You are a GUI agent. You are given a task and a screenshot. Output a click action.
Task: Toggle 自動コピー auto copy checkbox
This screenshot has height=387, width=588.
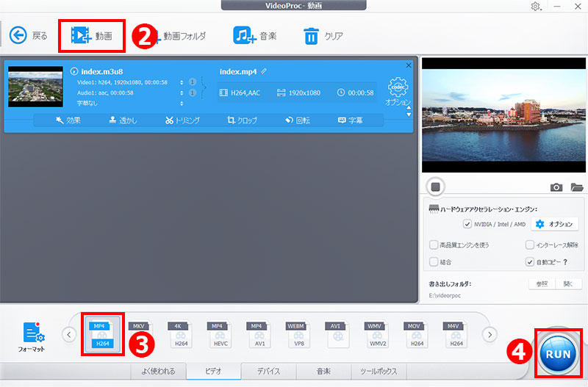coord(529,262)
